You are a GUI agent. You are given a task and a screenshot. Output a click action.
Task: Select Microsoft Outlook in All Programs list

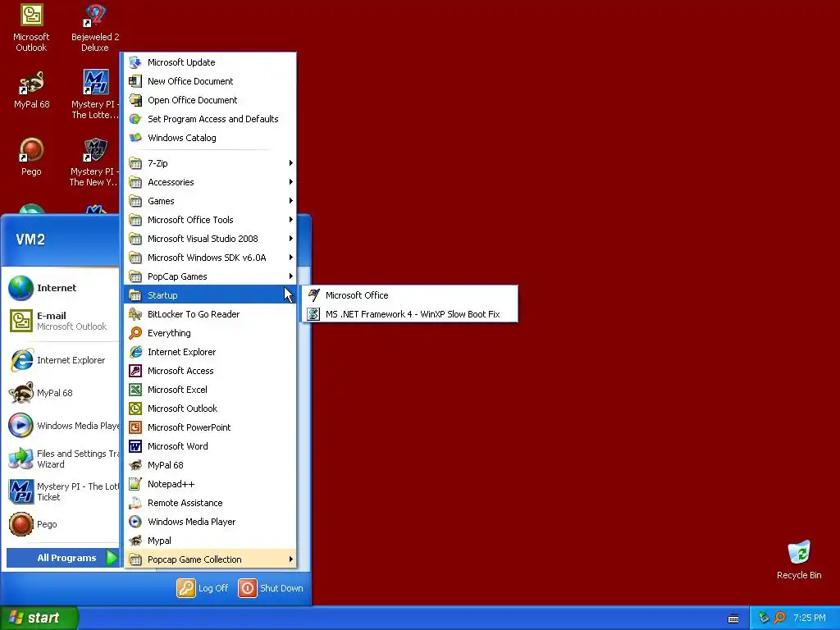[210, 409]
